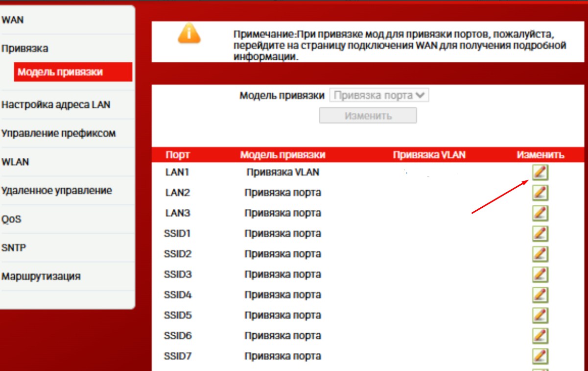Open the WAN menu section

coord(13,20)
